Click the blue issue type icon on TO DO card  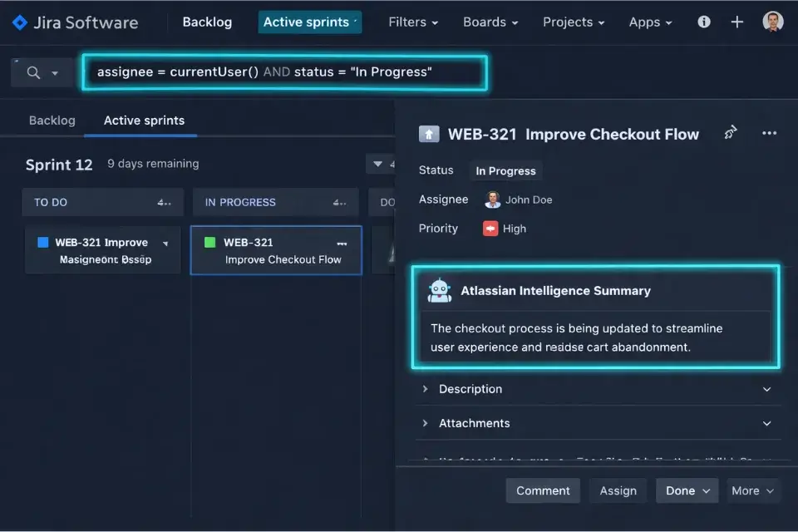click(43, 242)
